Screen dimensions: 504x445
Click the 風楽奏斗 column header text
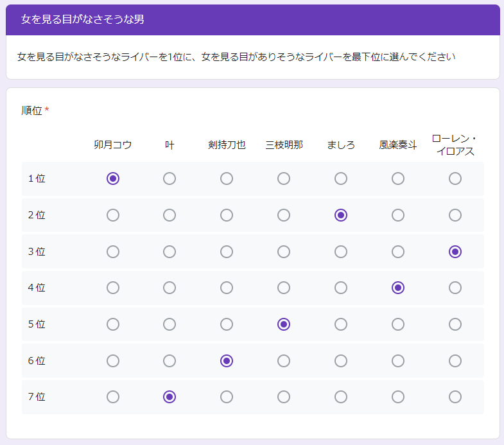click(398, 144)
